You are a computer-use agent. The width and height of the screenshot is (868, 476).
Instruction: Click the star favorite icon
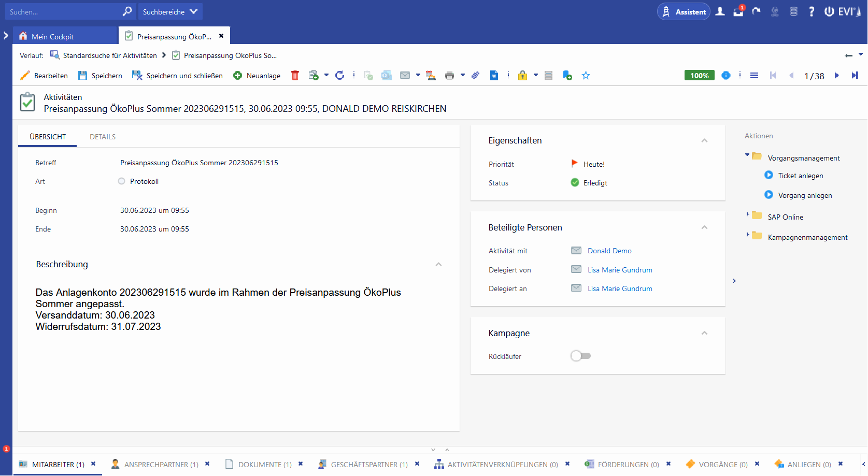pos(586,76)
